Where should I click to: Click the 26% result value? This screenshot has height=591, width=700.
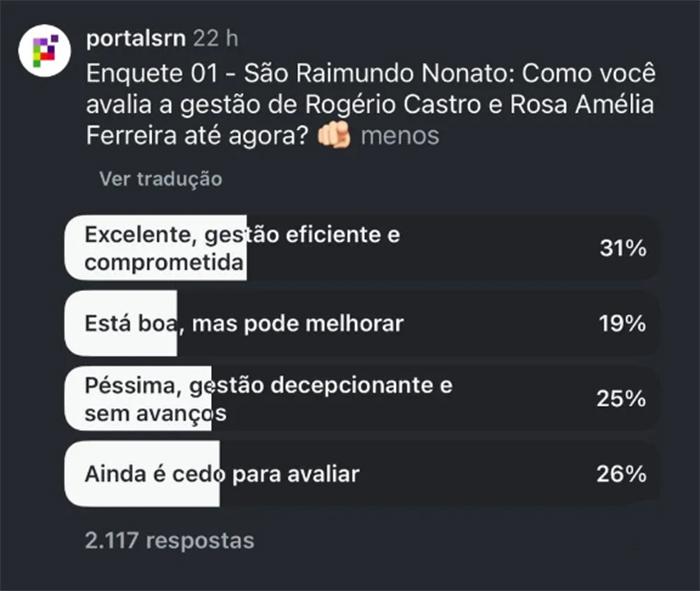coord(622,474)
